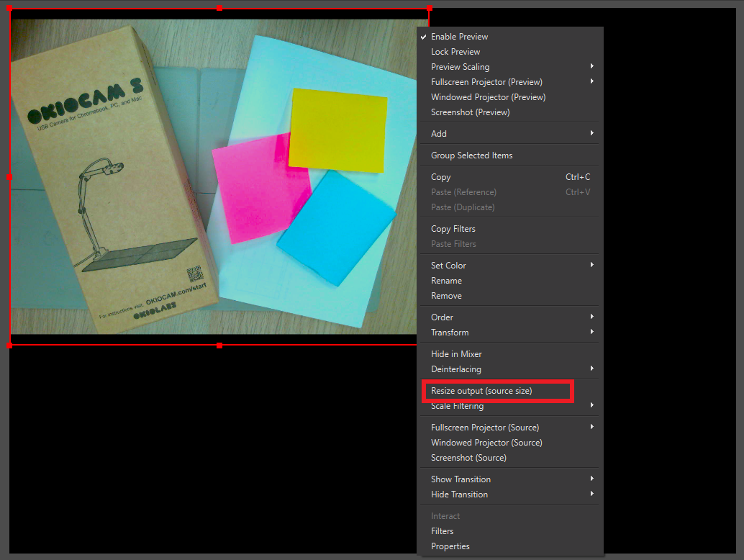The width and height of the screenshot is (744, 560).
Task: Select Lock Preview in context menu
Action: click(455, 52)
